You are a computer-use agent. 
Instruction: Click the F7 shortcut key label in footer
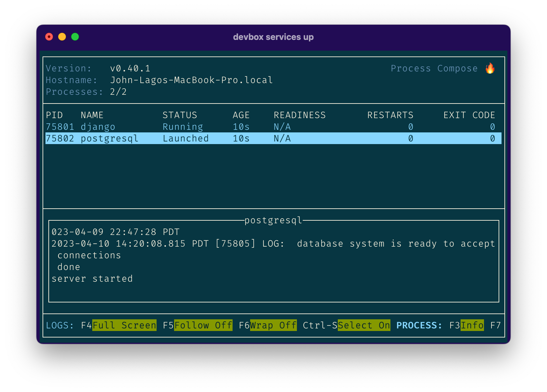495,325
